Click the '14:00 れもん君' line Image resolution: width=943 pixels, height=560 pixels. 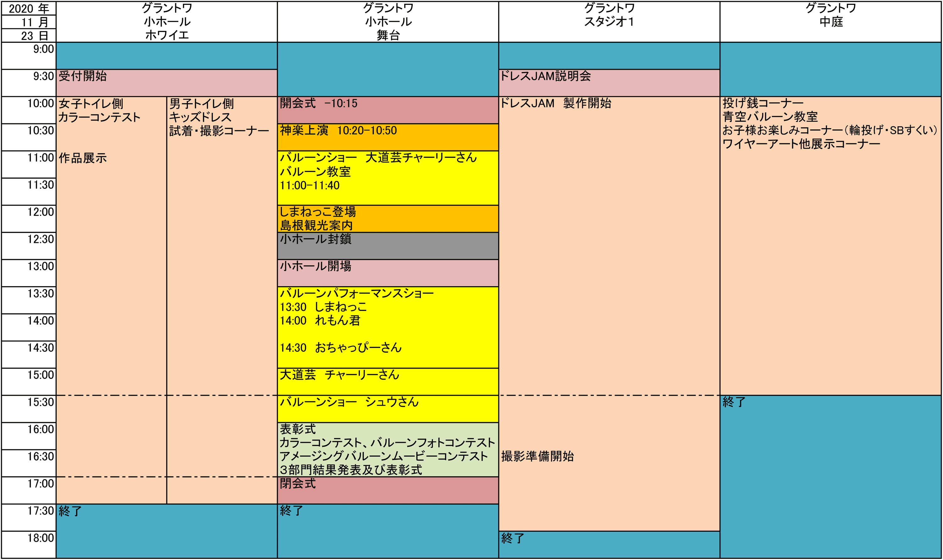(320, 320)
